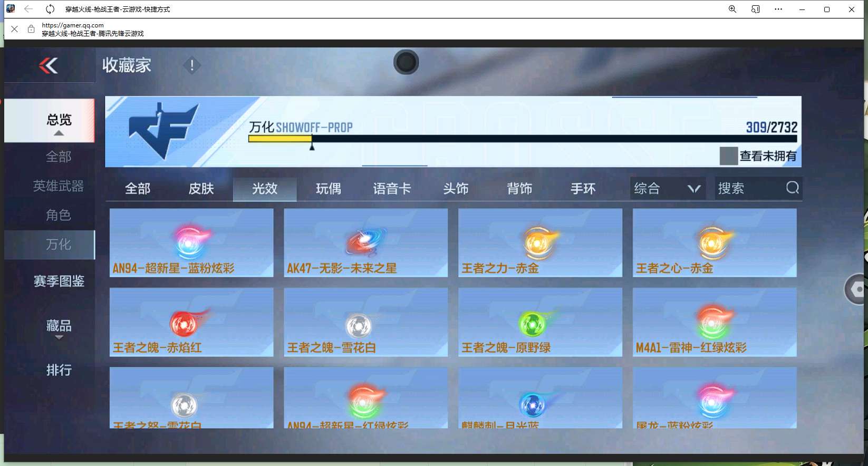Click the 309/2732 collection count

click(x=771, y=127)
